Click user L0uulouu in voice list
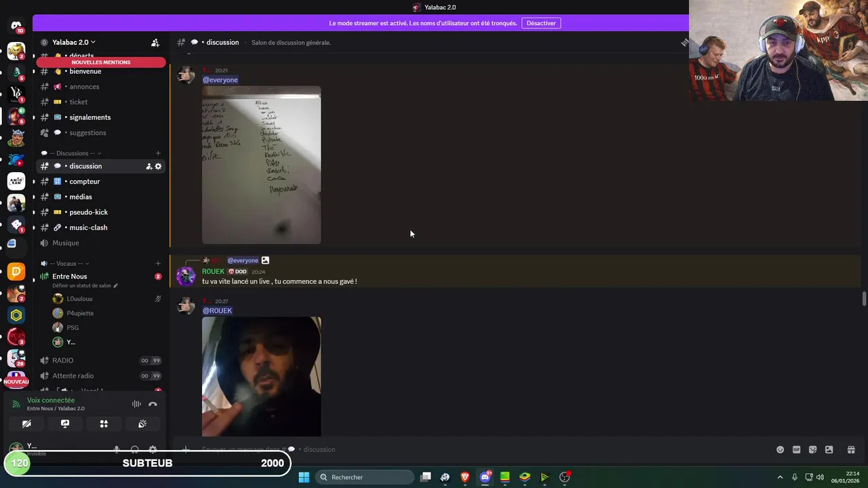The width and height of the screenshot is (868, 488). click(x=79, y=299)
